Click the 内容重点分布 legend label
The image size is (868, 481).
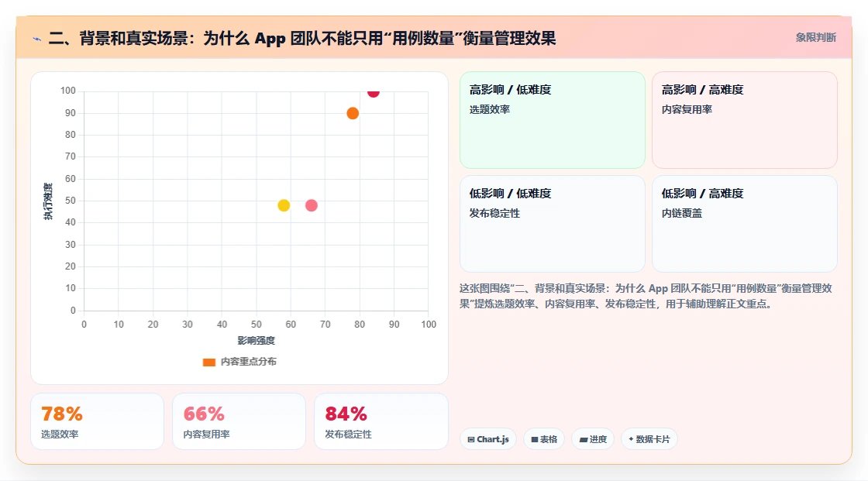(x=249, y=362)
